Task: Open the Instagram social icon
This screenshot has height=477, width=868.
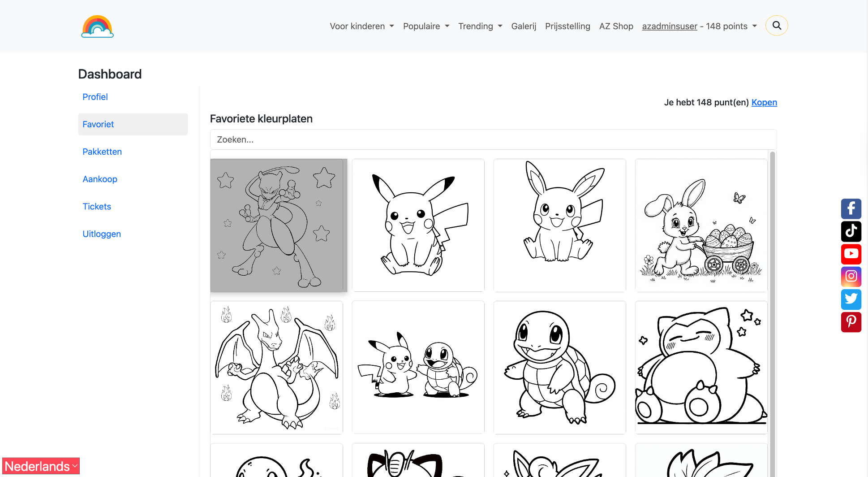Action: click(x=851, y=276)
